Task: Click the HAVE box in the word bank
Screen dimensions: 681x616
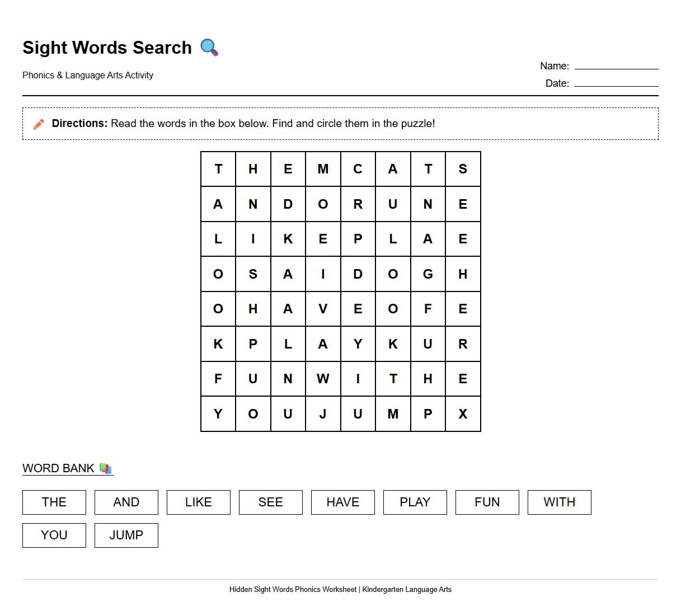Action: [x=342, y=502]
